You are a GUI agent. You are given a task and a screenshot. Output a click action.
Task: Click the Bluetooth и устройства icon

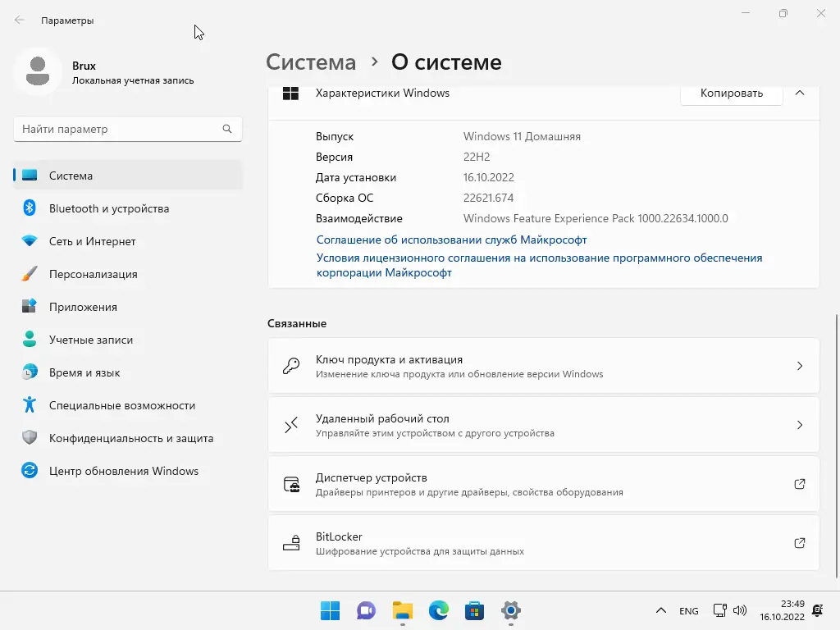click(30, 208)
